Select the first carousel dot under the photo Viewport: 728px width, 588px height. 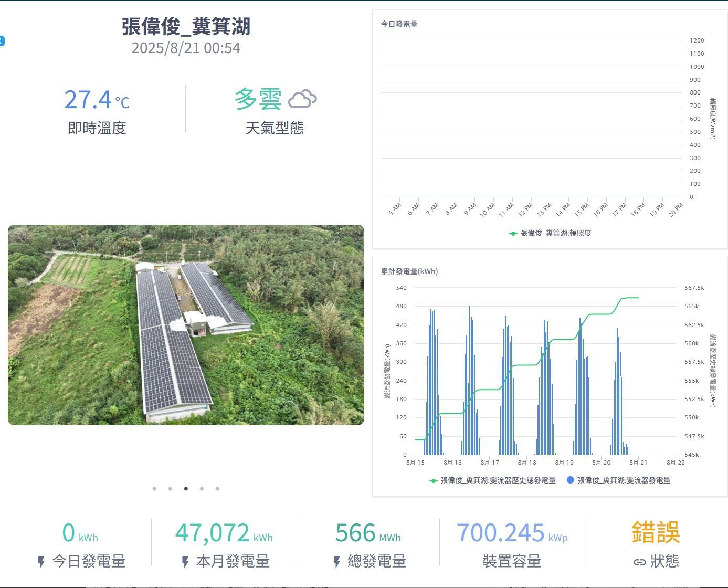coord(154,489)
